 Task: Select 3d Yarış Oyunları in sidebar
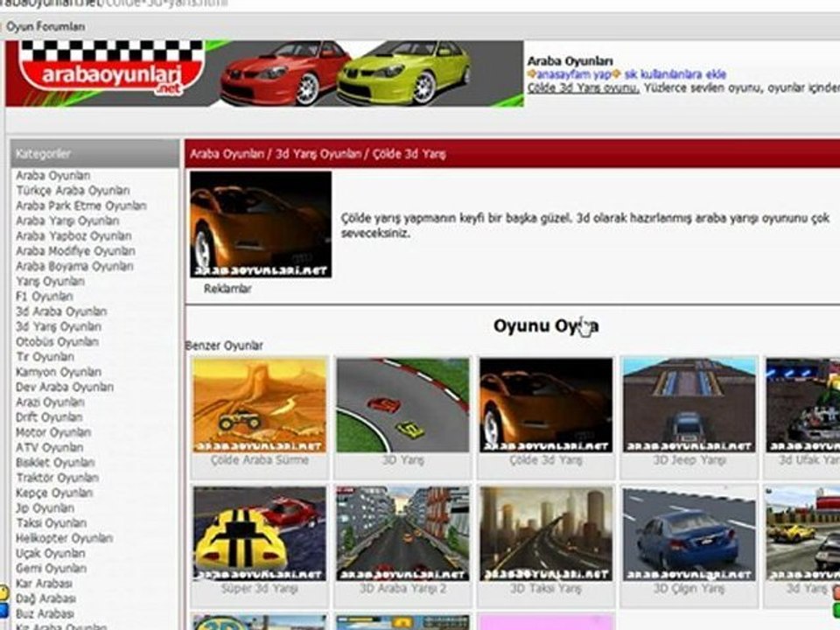pos(59,326)
